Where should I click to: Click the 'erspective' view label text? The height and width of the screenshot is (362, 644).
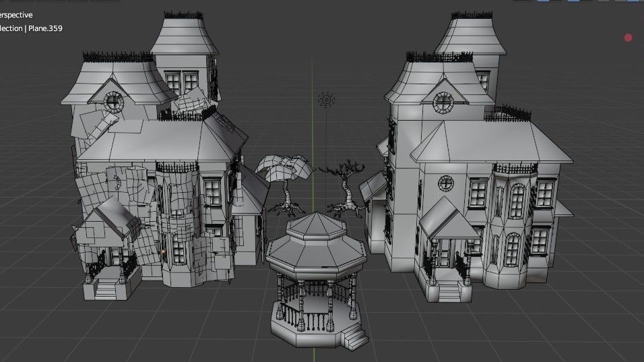tap(15, 16)
